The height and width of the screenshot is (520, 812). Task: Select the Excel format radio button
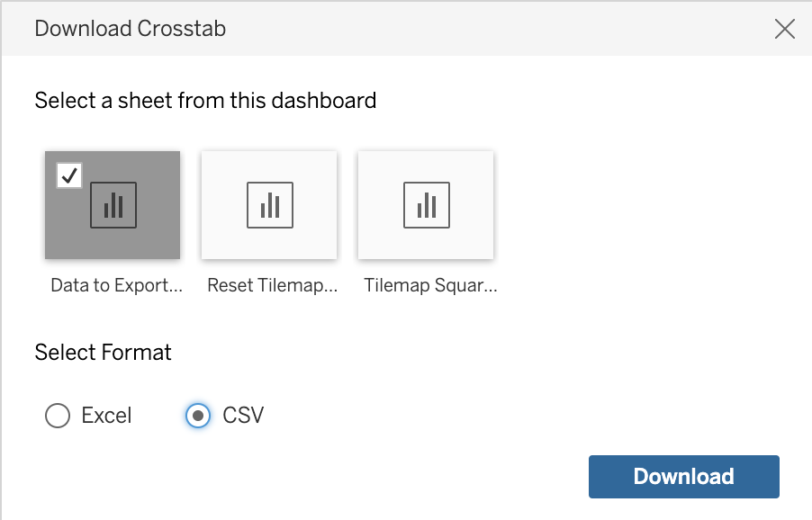(x=58, y=416)
